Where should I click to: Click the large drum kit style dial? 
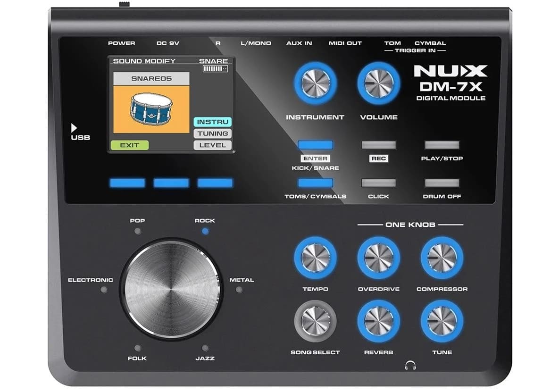click(x=172, y=289)
